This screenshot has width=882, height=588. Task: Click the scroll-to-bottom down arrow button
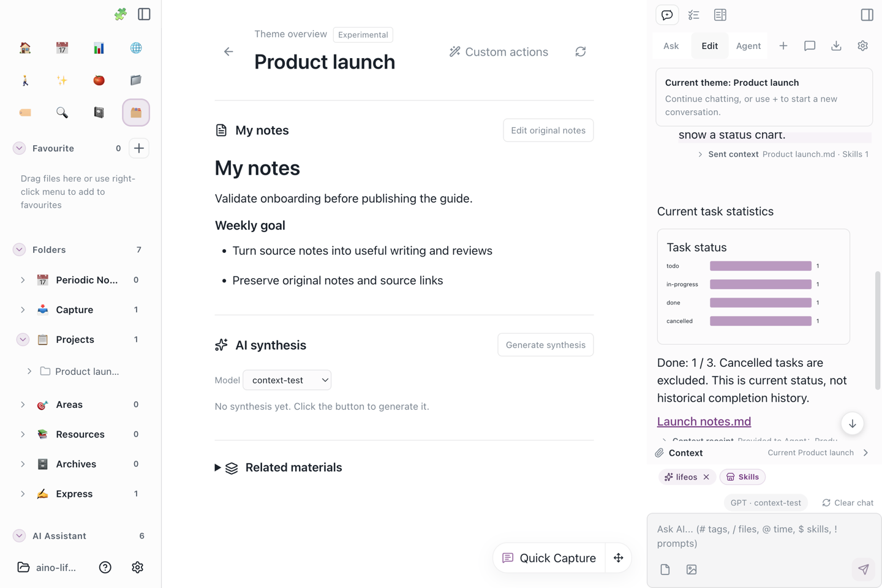pos(852,423)
